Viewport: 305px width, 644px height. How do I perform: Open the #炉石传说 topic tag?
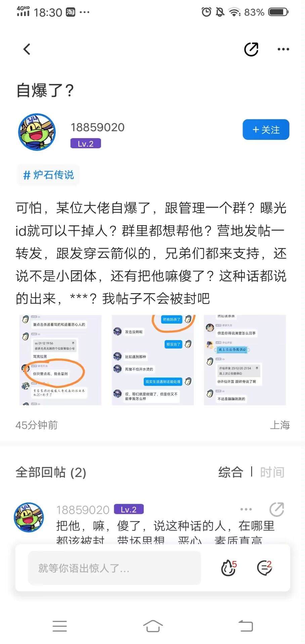pyautogui.click(x=48, y=175)
